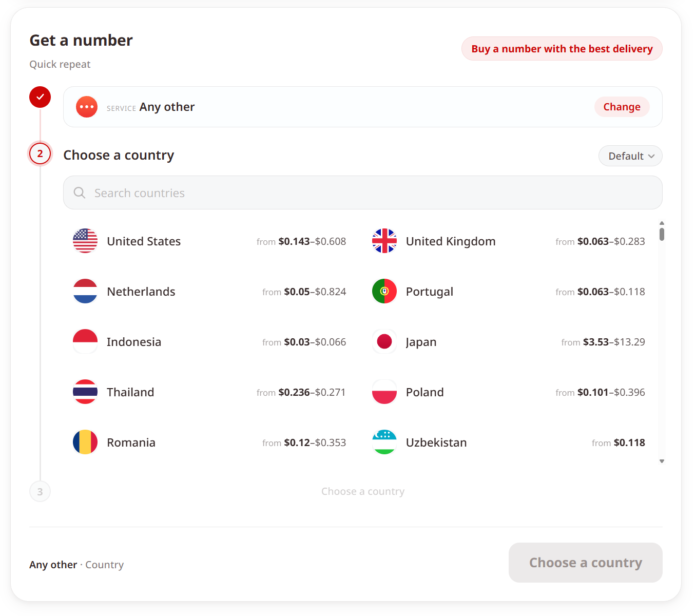This screenshot has width=695, height=616.
Task: Focus the Search countries field
Action: tap(363, 192)
